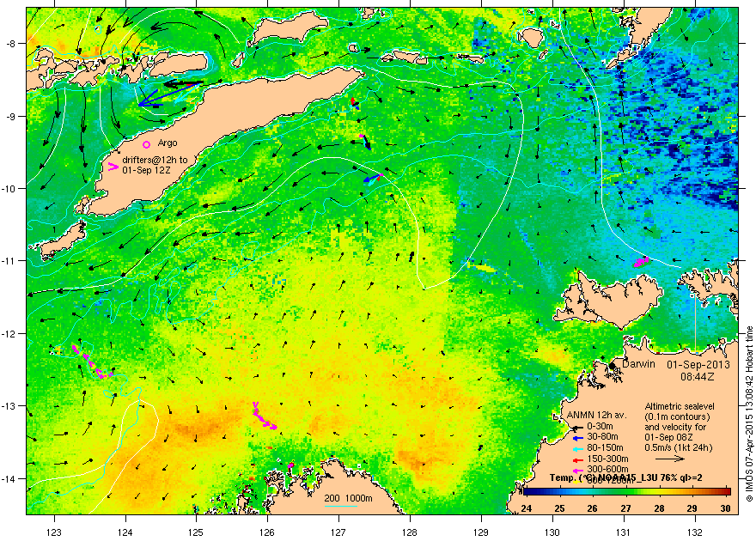Click the latitude axis label -12

pos(9,334)
